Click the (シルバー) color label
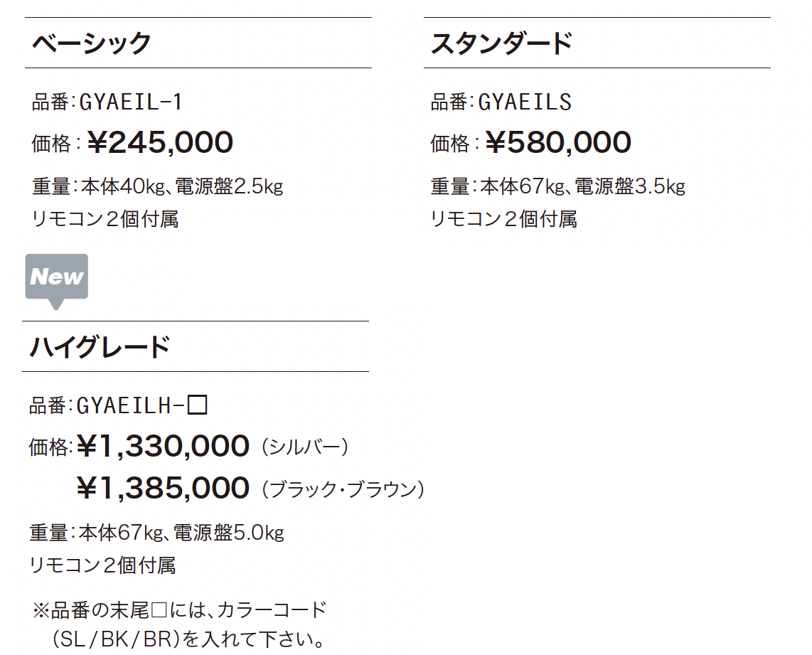 pos(305,447)
